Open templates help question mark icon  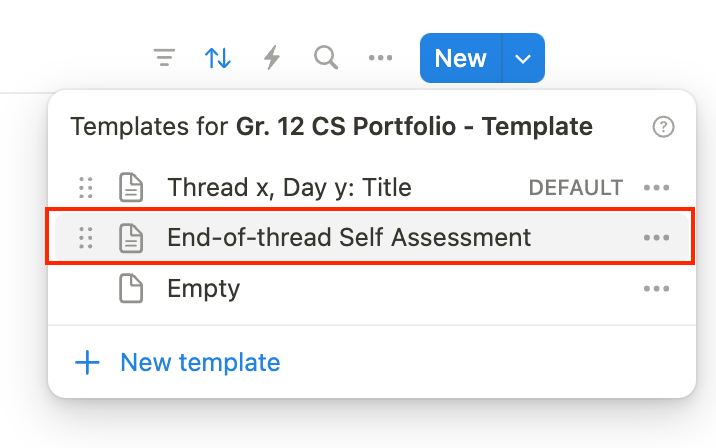pyautogui.click(x=663, y=127)
